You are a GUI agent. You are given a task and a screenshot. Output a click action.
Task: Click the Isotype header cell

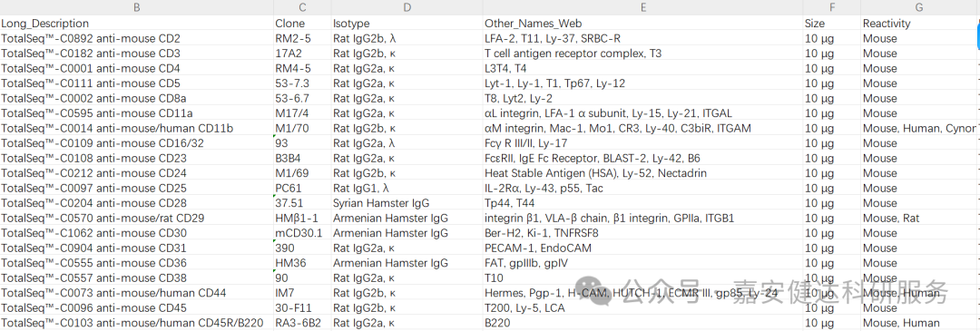pos(407,23)
